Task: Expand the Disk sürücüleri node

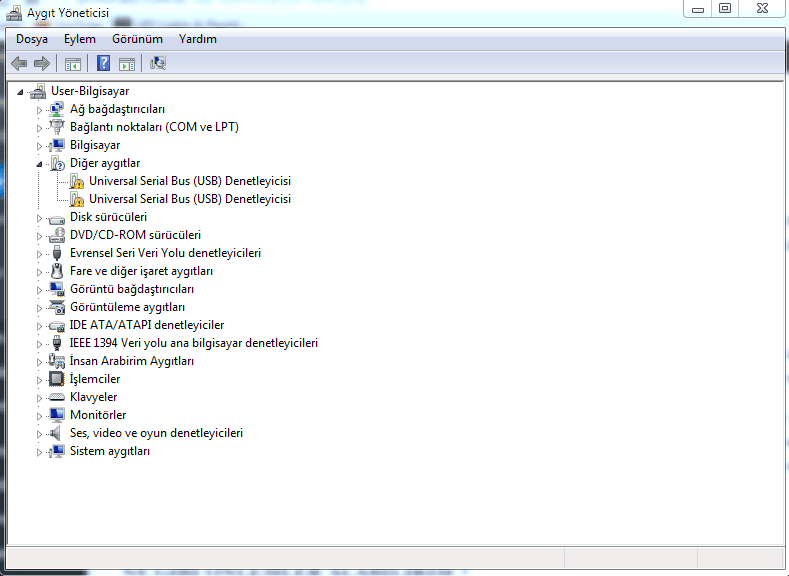Action: (40, 217)
